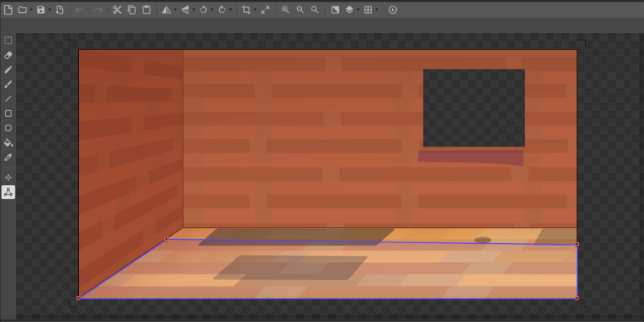Reset zoom with the plain magnifier
The image size is (644, 322).
click(315, 10)
